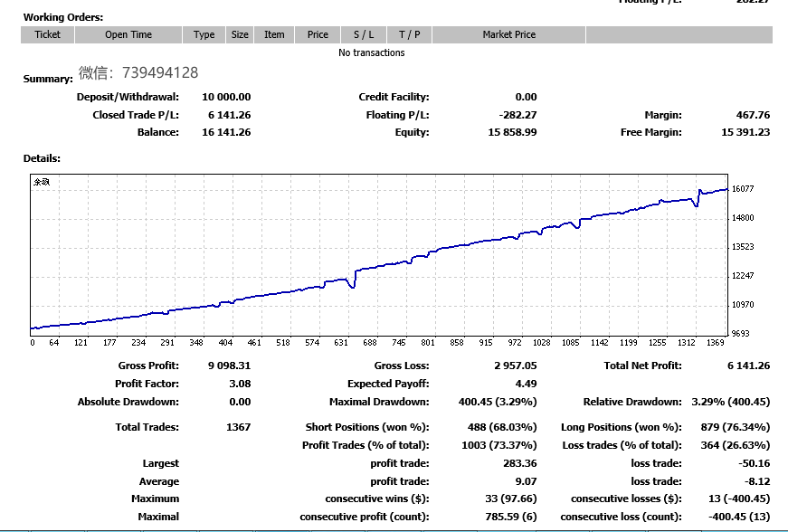
Task: Click the 13523 label on the chart axis
Action: coord(743,247)
